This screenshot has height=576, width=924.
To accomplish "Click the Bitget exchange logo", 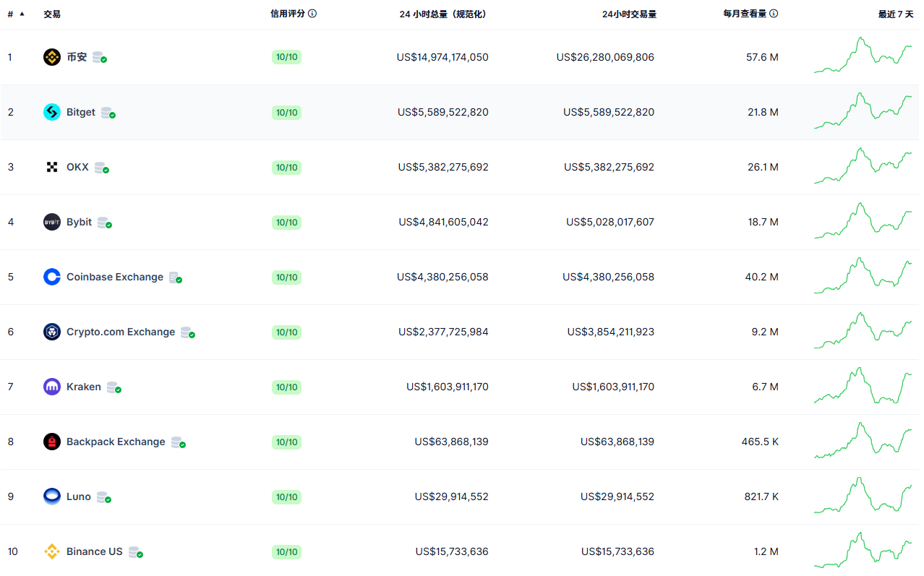I will (x=52, y=112).
